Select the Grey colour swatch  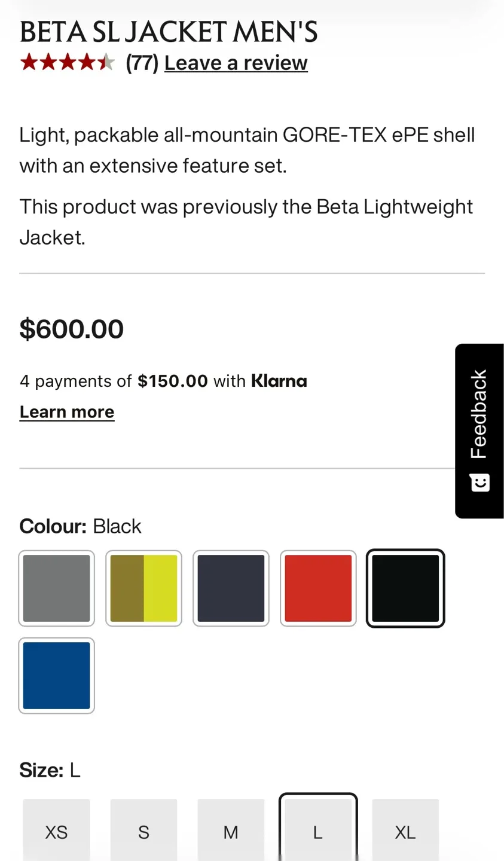tap(56, 588)
